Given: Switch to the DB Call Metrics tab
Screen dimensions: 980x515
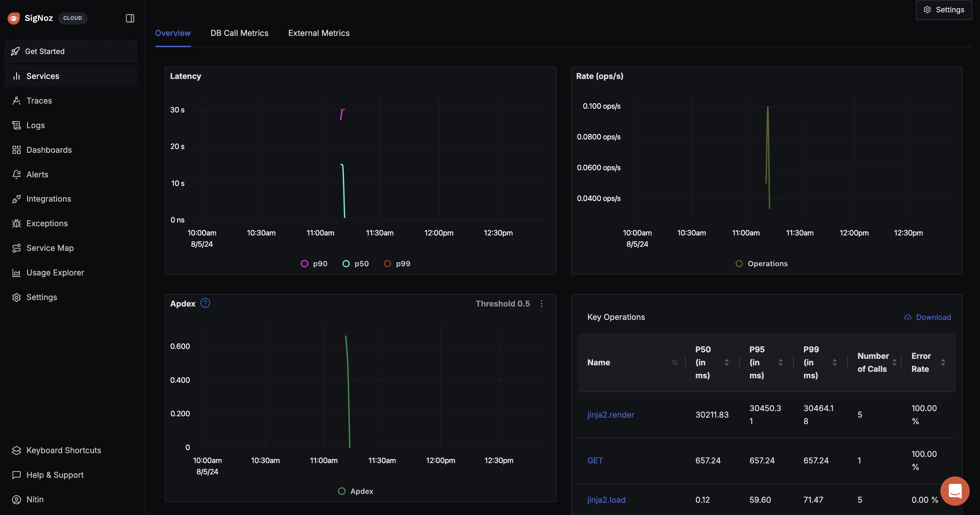Looking at the screenshot, I should pos(239,33).
